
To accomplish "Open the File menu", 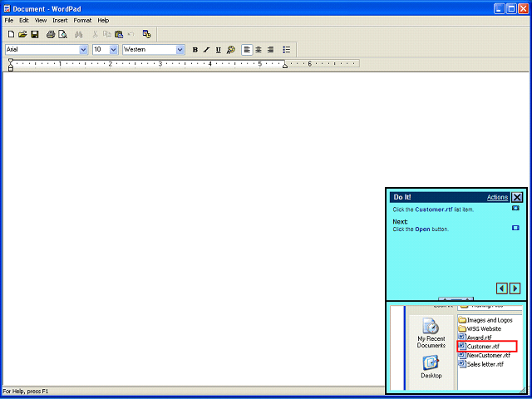I will point(9,20).
